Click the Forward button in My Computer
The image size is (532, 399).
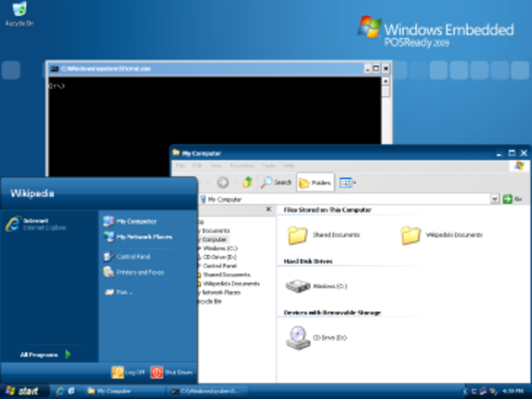point(223,182)
